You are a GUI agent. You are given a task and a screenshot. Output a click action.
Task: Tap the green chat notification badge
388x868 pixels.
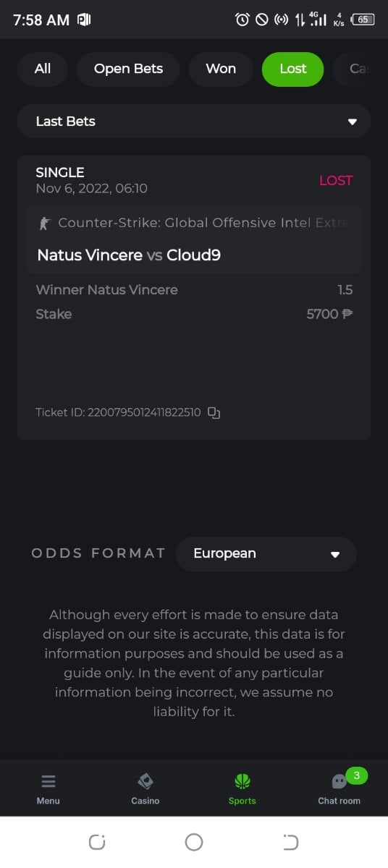(356, 775)
